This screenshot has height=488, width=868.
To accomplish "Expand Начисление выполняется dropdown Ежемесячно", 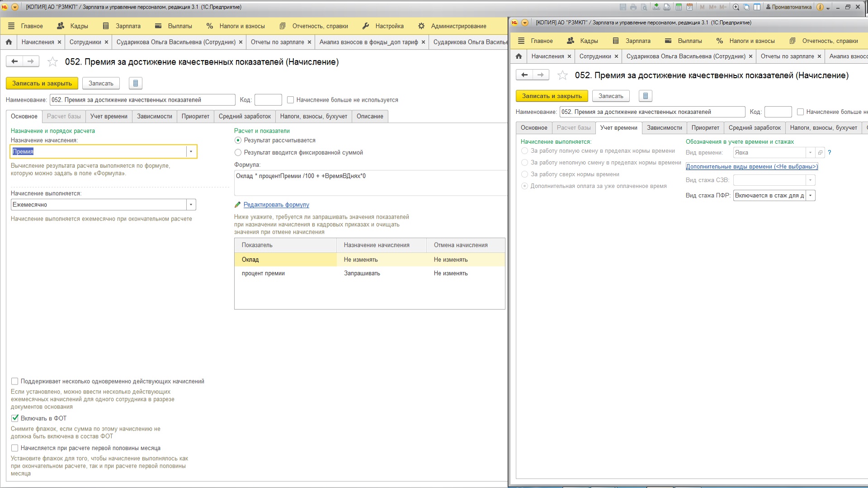I will [191, 205].
